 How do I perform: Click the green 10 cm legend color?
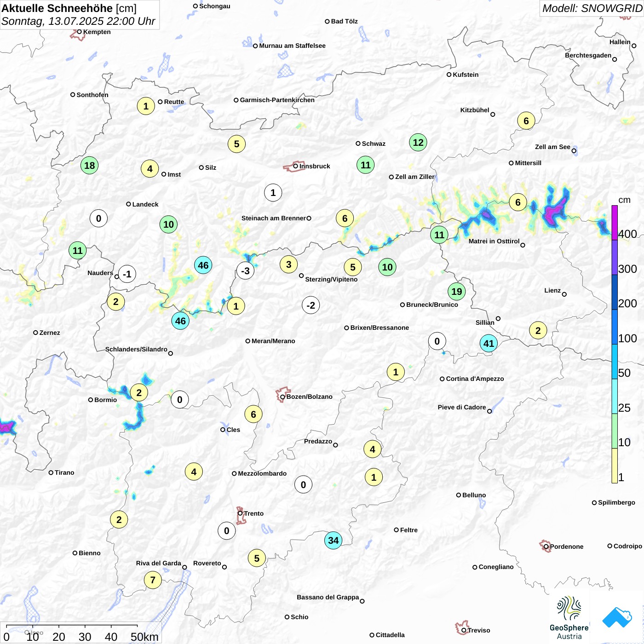(x=615, y=431)
